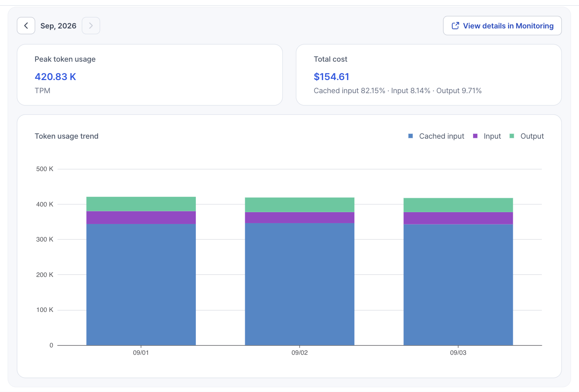Click green Output segment for 09/03
This screenshot has width=579, height=392.
click(x=458, y=205)
